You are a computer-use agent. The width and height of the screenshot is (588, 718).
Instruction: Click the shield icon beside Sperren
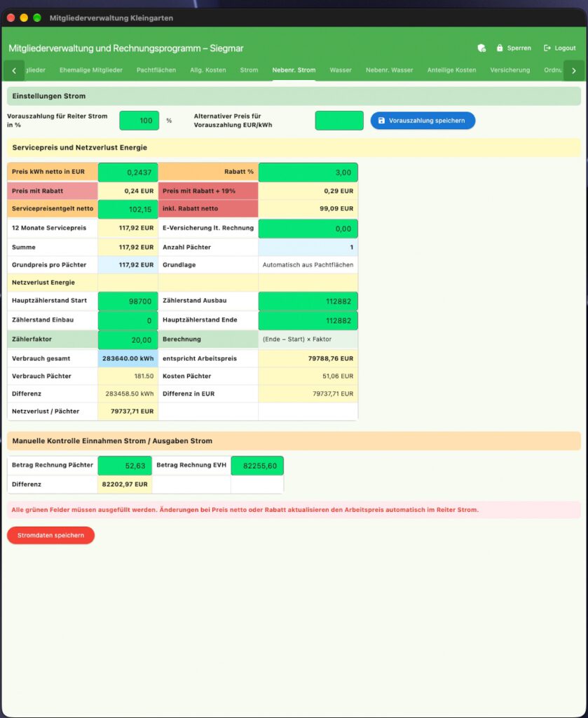pyautogui.click(x=481, y=48)
